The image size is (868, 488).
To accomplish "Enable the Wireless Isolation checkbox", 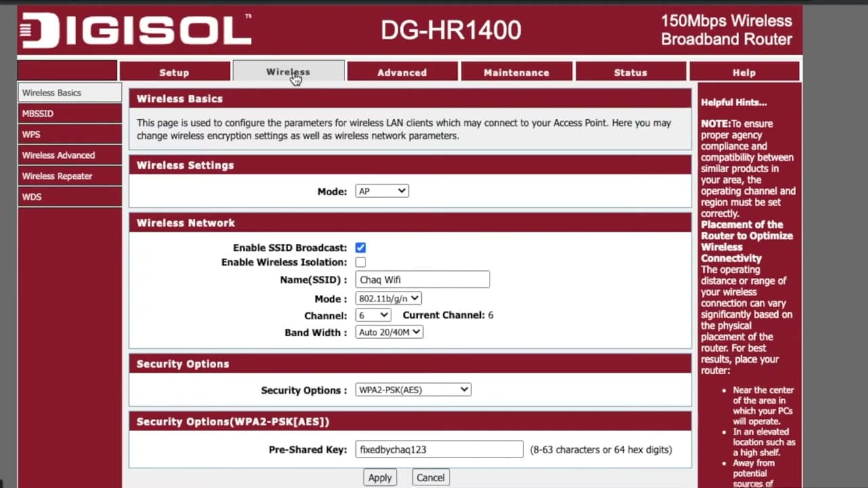I will coord(361,262).
